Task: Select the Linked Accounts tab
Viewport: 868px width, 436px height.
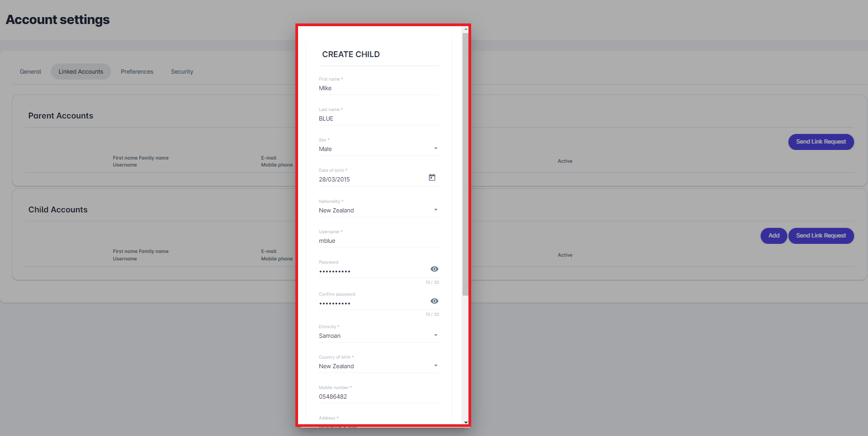Action: 81,72
